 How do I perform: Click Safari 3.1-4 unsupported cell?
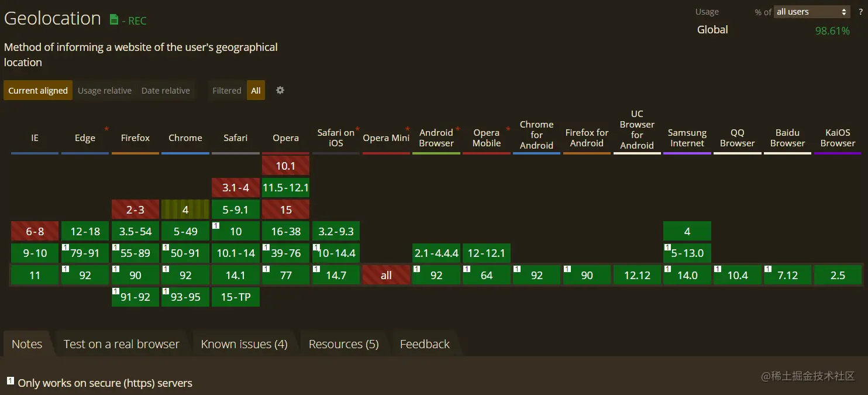(236, 188)
